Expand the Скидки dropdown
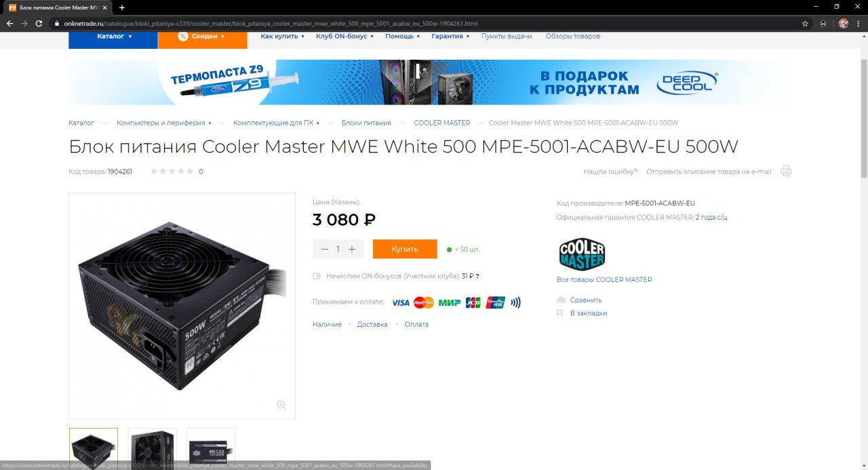Image resolution: width=868 pixels, height=470 pixels. click(202, 37)
